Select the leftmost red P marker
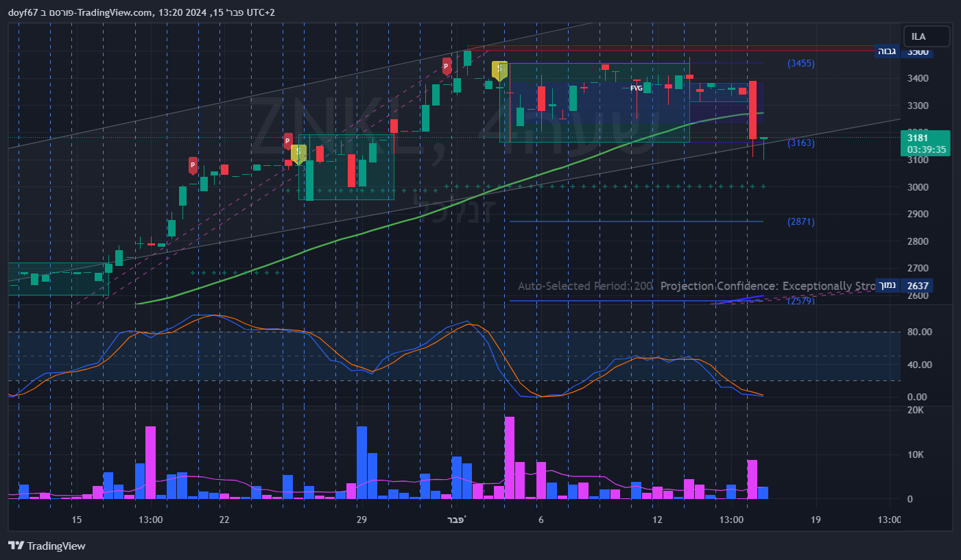The image size is (961, 560). click(193, 165)
